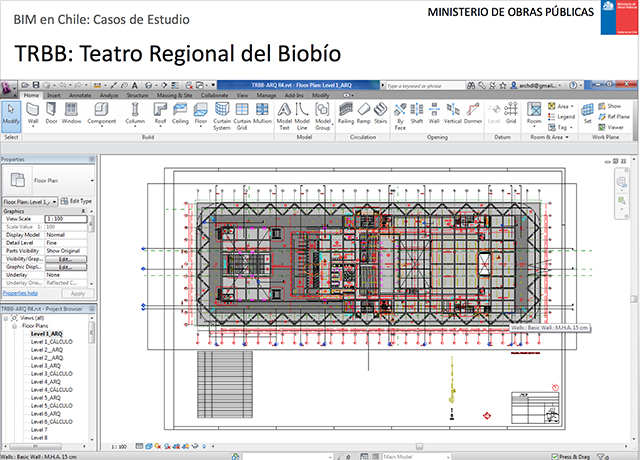This screenshot has width=640, height=460.
Task: Click the View Scale 1:100 field
Action: 70,219
